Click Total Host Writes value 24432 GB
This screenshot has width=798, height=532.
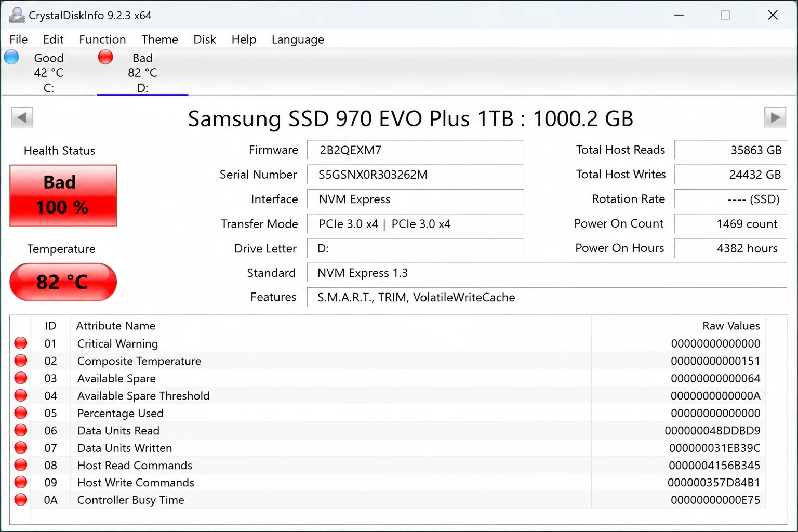pyautogui.click(x=730, y=175)
